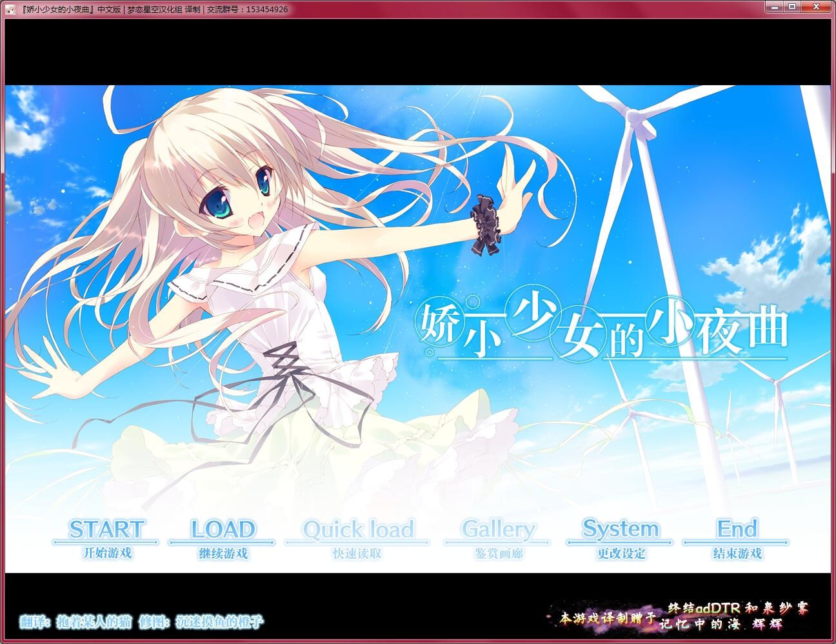
Task: Click the game icon in the title bar
Action: point(9,8)
